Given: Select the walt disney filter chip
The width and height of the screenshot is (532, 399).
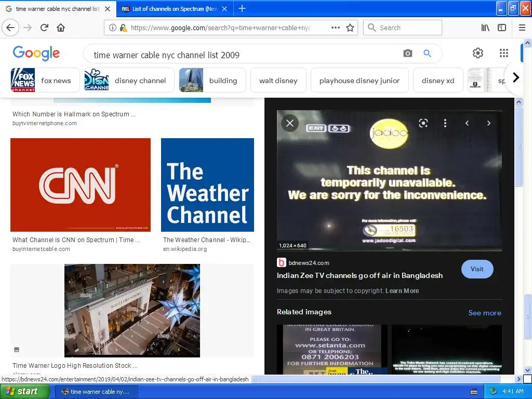Looking at the screenshot, I should click(x=278, y=81).
